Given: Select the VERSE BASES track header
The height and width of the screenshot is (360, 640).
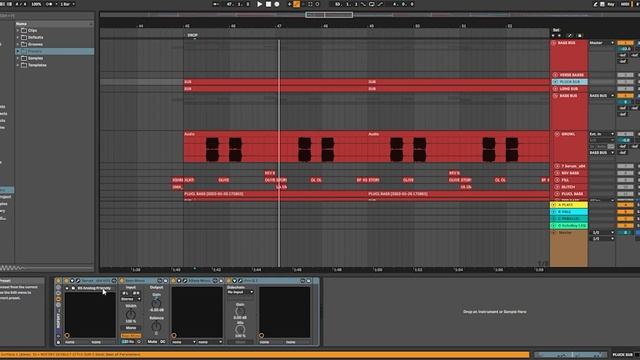Looking at the screenshot, I should click(x=572, y=75).
